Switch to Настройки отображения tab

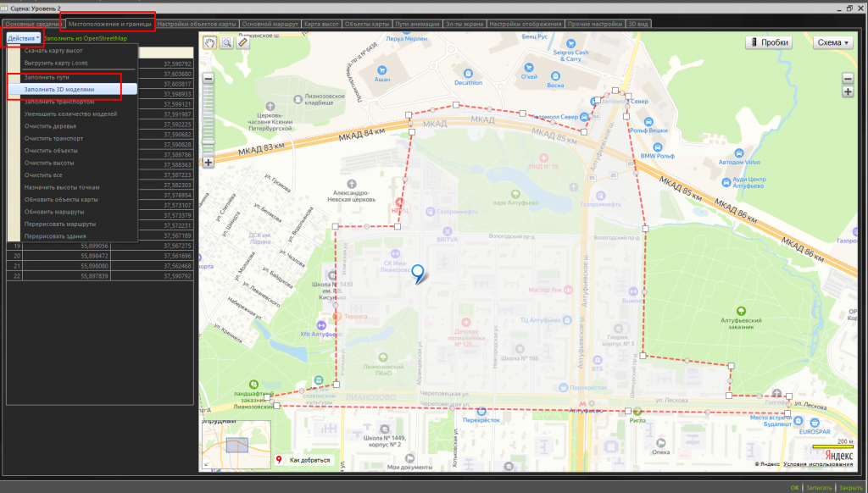pos(526,24)
